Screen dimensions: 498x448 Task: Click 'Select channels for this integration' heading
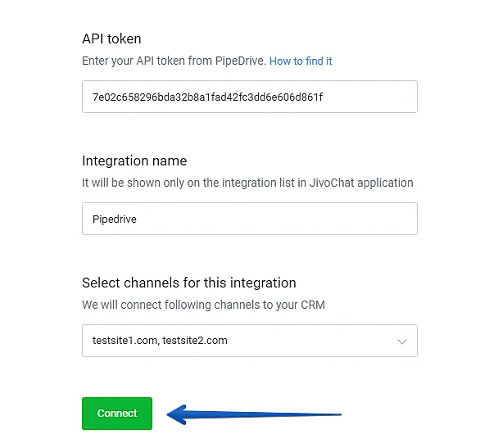(x=188, y=283)
